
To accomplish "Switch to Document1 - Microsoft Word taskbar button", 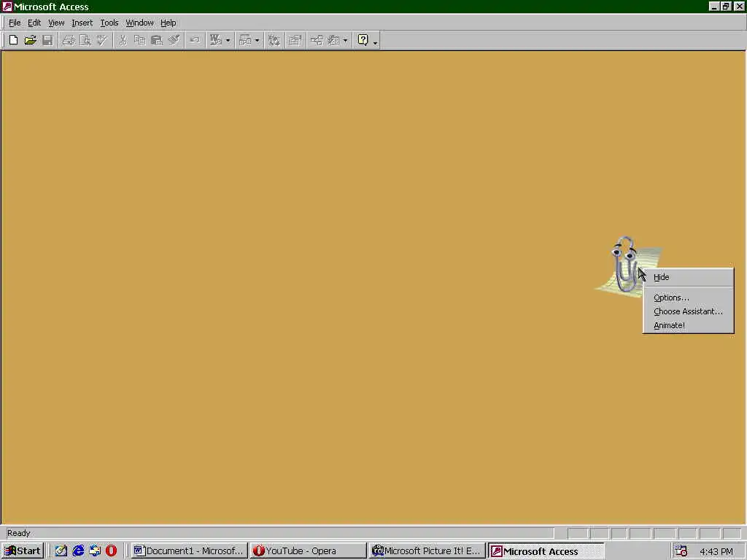I will [x=190, y=551].
